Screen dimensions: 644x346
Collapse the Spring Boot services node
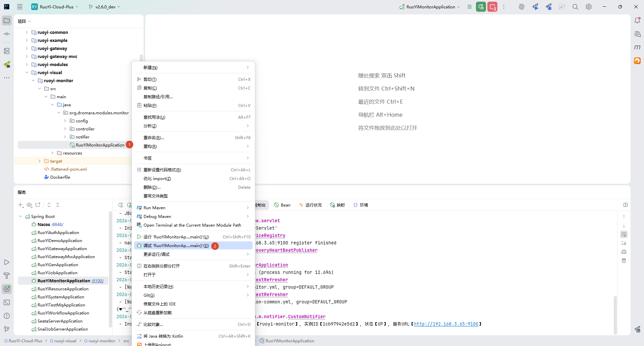[x=20, y=217]
